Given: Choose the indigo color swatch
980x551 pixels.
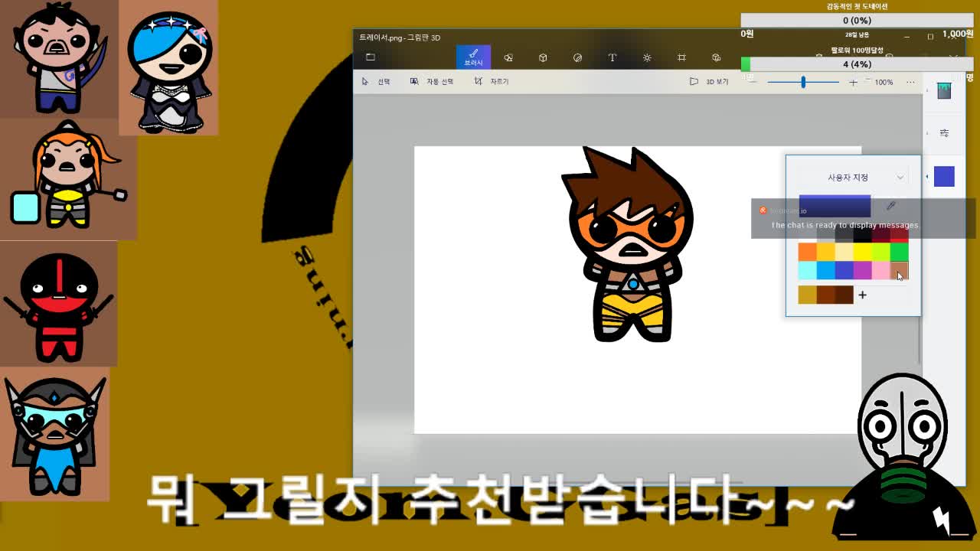Looking at the screenshot, I should click(844, 270).
